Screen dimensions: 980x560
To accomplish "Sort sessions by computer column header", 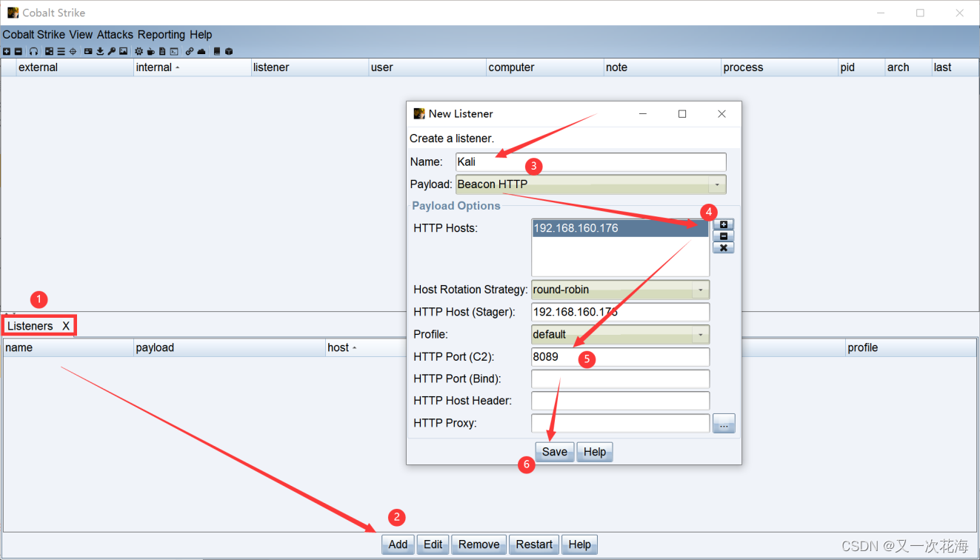I will coord(544,67).
